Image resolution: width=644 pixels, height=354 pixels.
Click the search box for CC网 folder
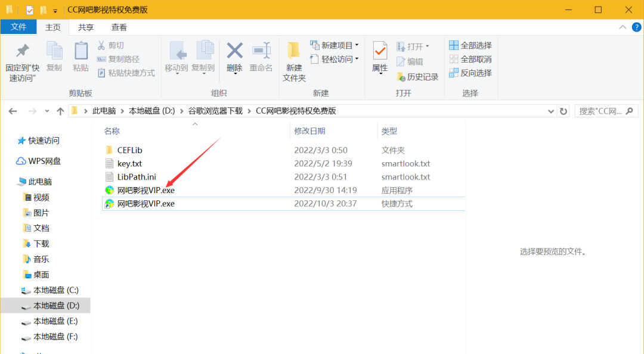[x=606, y=111]
